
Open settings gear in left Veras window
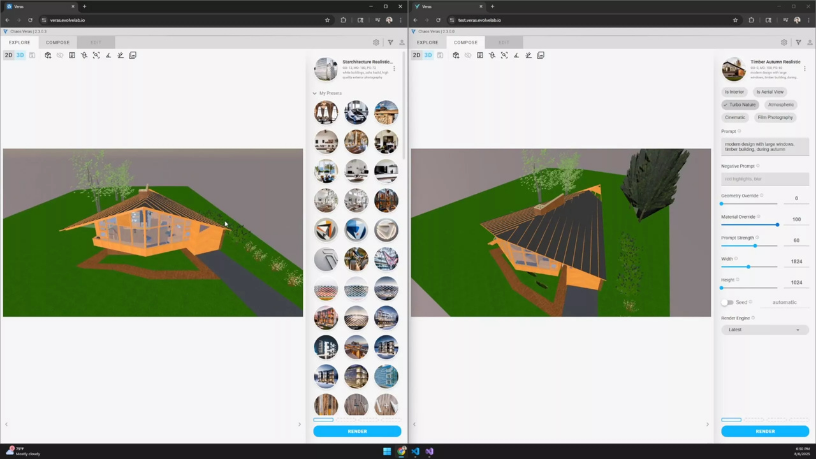point(376,42)
